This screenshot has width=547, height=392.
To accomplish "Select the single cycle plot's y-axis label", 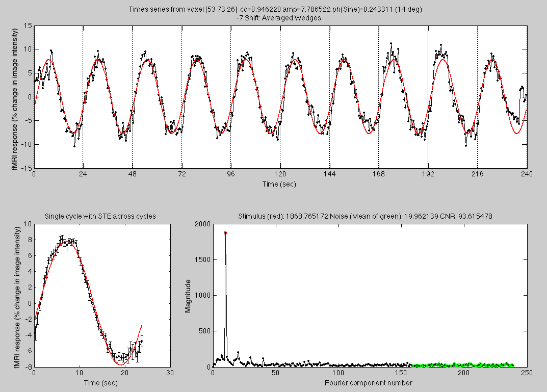I will pos(16,295).
